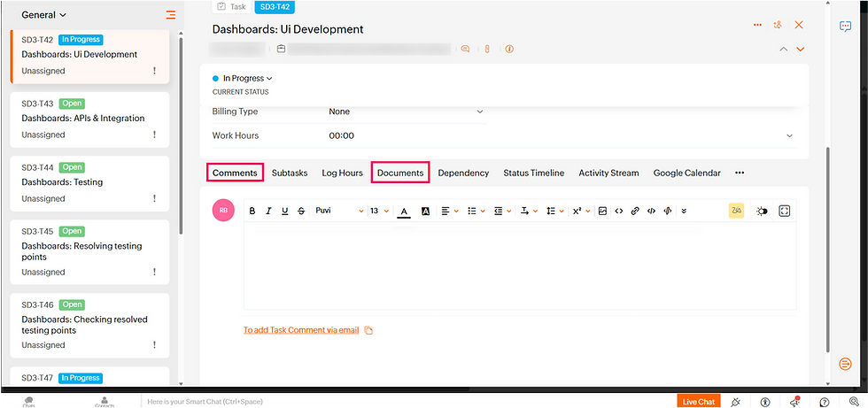This screenshot has width=868, height=408.
Task: Go to next task with down chevron
Action: (x=800, y=50)
